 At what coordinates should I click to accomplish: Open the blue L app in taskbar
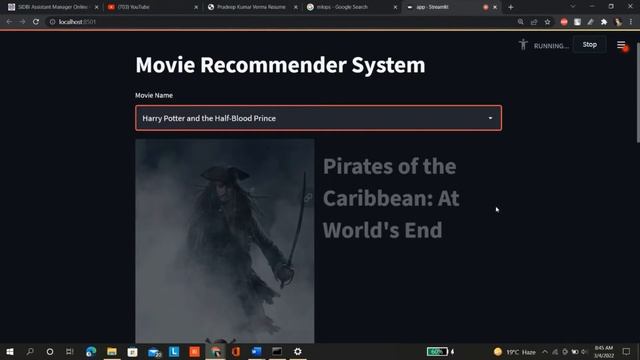pos(174,351)
